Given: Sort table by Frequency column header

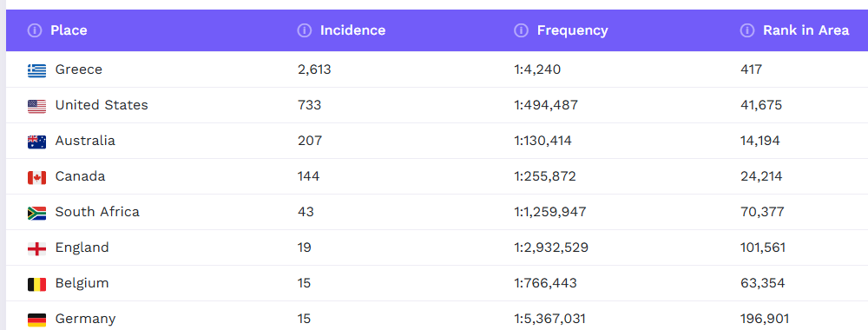Looking at the screenshot, I should tap(572, 30).
